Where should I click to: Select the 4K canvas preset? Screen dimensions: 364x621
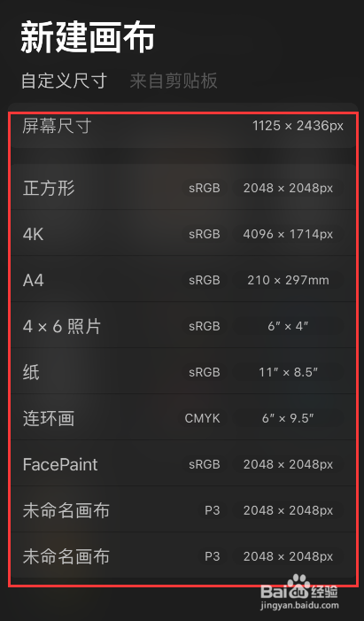(x=182, y=234)
